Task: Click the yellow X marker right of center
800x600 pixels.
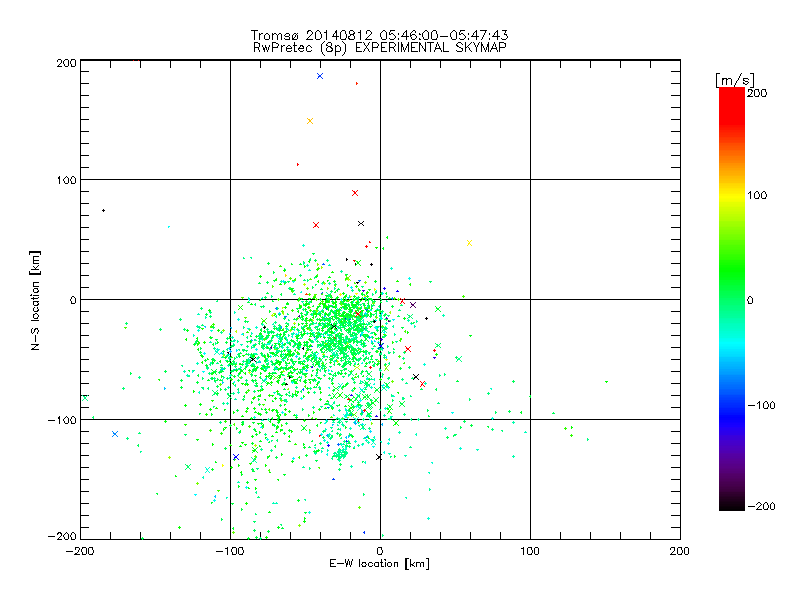Action: pyautogui.click(x=469, y=243)
